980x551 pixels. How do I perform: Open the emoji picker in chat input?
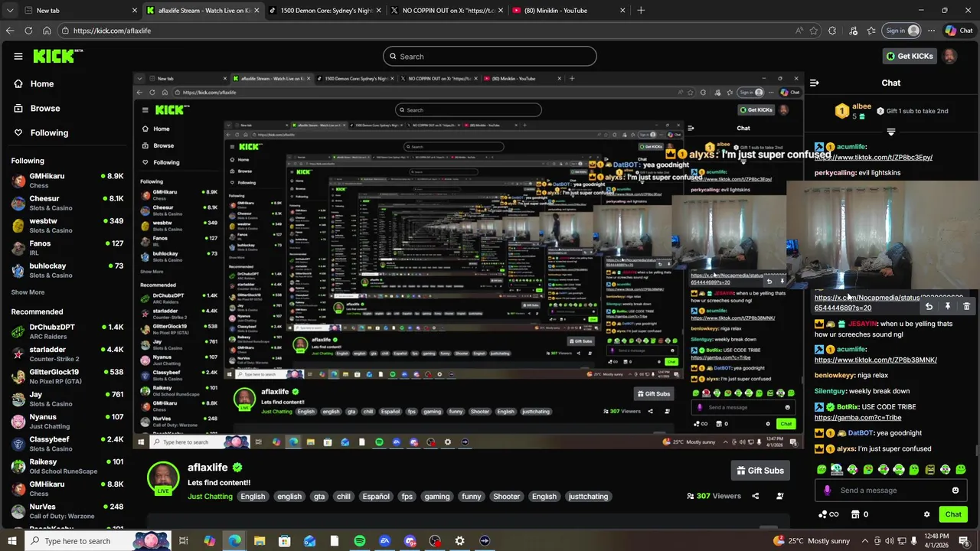[955, 491]
